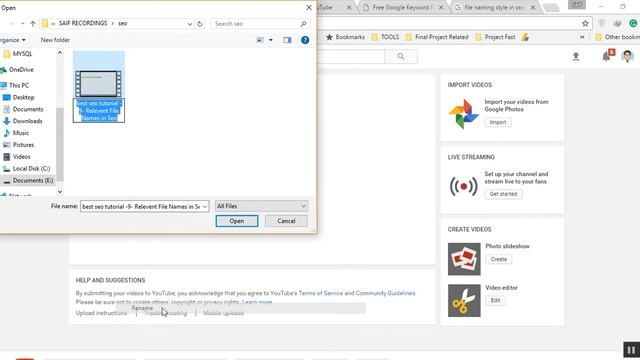Click the navigation pane scroll-down arrow
Viewport: 640px width, 360px height.
click(x=60, y=191)
